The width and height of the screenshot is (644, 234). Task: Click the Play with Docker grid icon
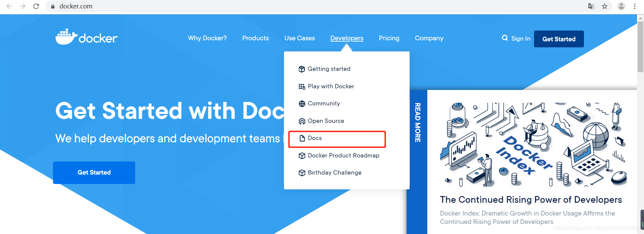click(x=302, y=87)
